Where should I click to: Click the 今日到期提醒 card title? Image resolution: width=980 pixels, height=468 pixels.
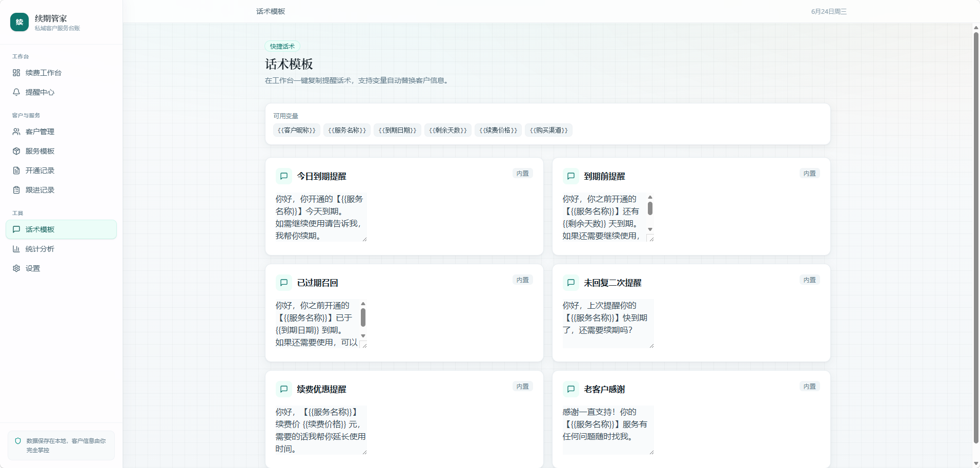pos(322,176)
